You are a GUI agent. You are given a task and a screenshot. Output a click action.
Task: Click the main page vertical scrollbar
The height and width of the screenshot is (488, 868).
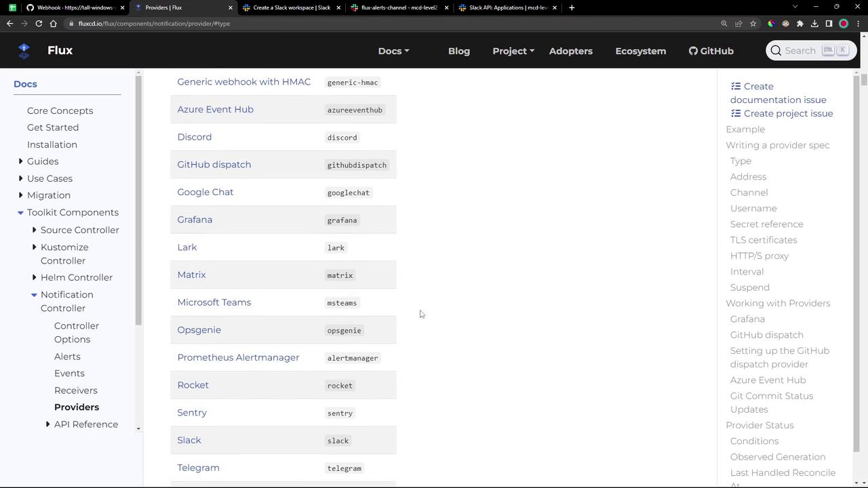(x=863, y=80)
